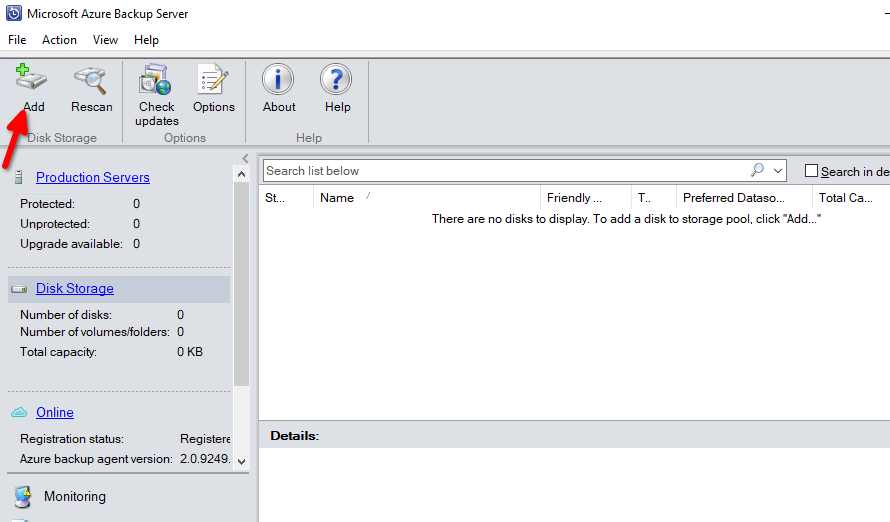The image size is (890, 522).
Task: Click the Protected: count label
Action: pyautogui.click(x=47, y=204)
